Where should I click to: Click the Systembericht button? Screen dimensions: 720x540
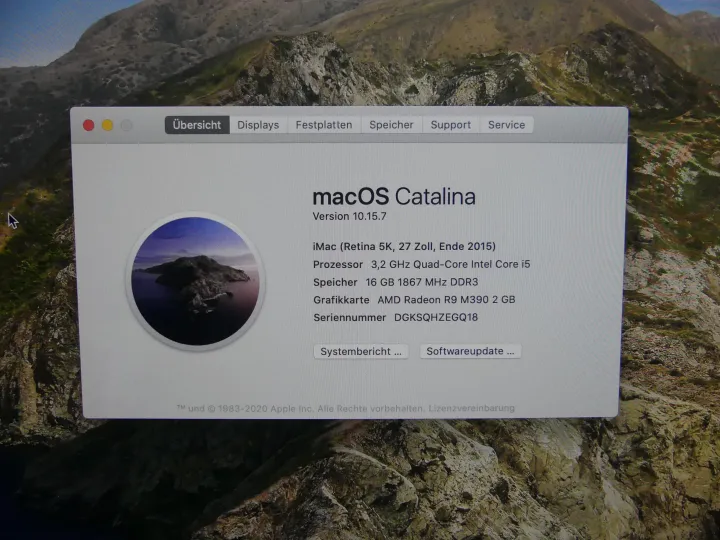[x=361, y=352]
